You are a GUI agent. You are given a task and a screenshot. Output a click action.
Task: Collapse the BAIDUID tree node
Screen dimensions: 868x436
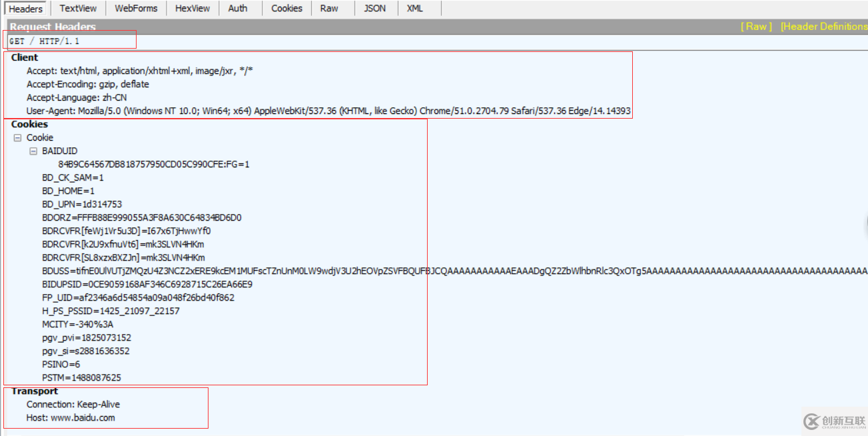click(33, 151)
